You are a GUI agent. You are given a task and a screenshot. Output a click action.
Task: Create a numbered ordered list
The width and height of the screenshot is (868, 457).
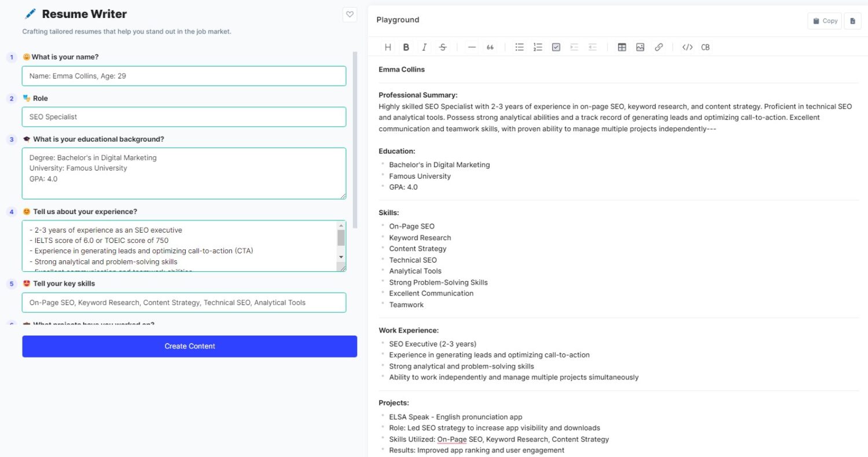(x=538, y=47)
